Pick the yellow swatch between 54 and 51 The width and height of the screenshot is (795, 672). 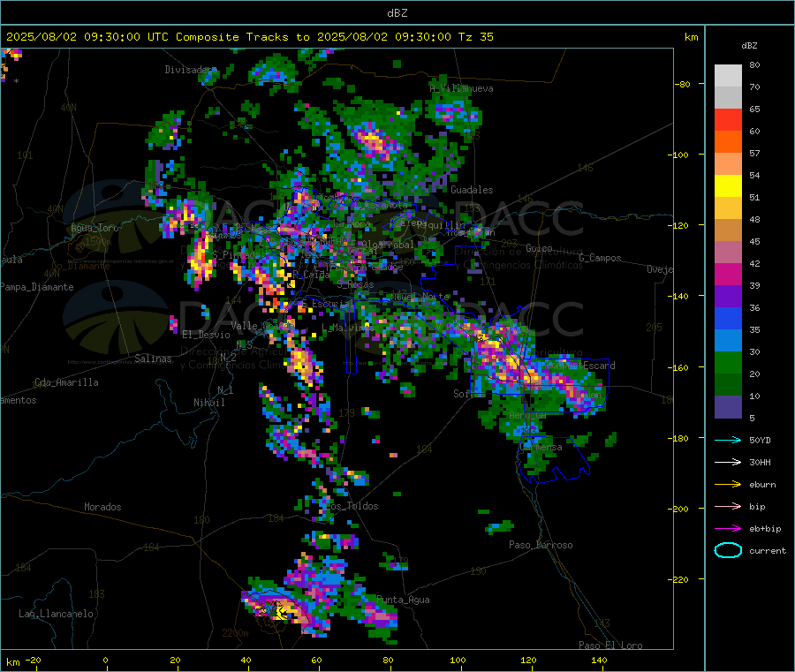click(x=728, y=186)
